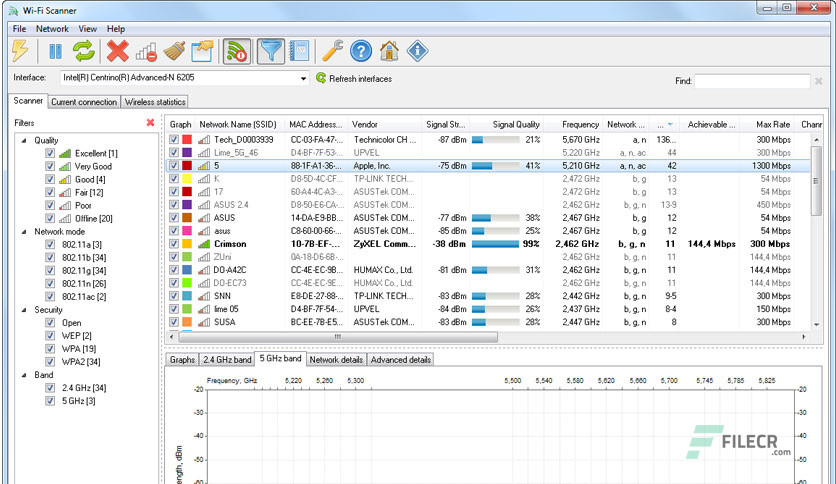Uncheck graph checkbox for Crimson network
The height and width of the screenshot is (484, 836).
tap(174, 244)
